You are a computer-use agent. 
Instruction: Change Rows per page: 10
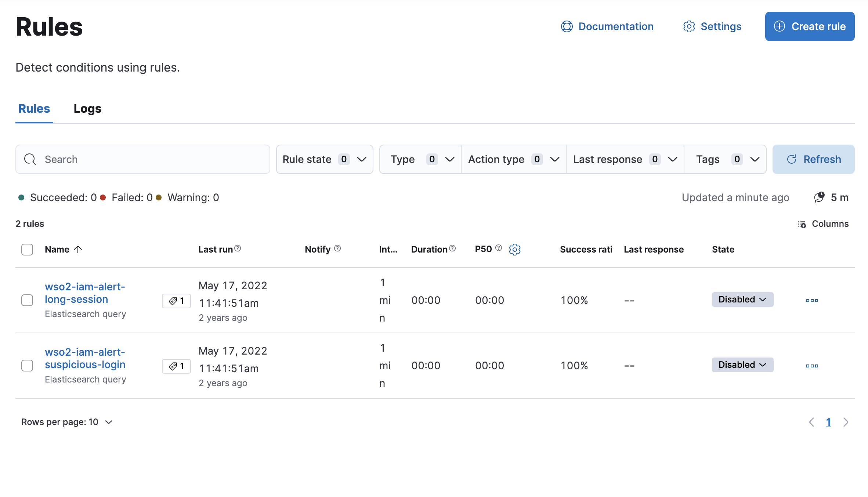67,422
